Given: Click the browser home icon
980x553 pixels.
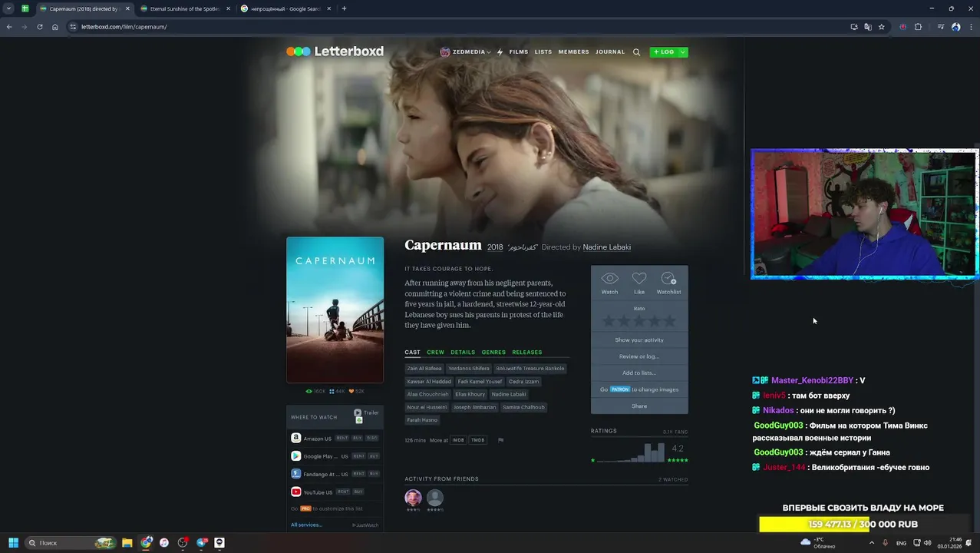Looking at the screenshot, I should tap(55, 27).
